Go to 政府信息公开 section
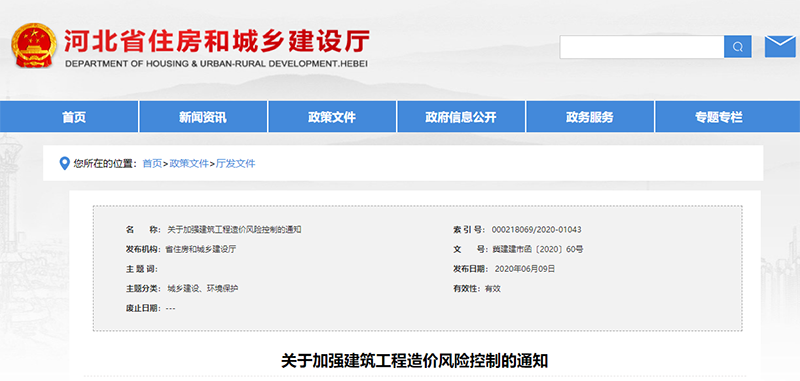Screen dimensions: 800x381 point(461,117)
